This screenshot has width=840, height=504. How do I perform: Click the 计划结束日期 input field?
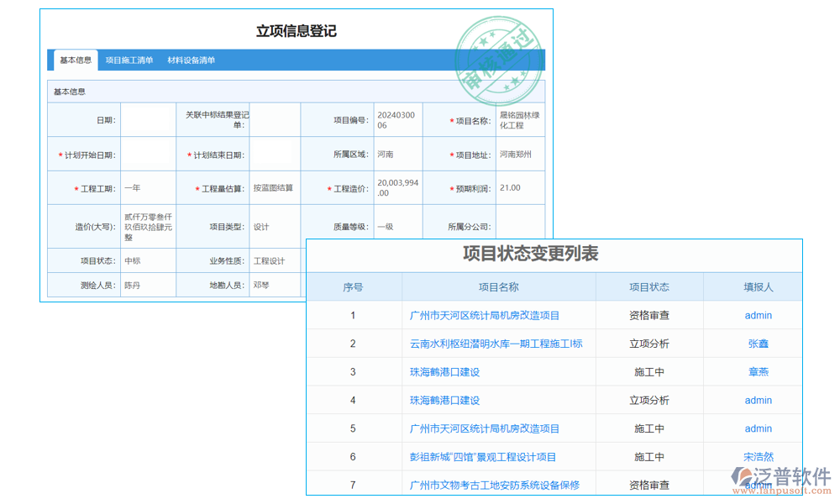277,154
